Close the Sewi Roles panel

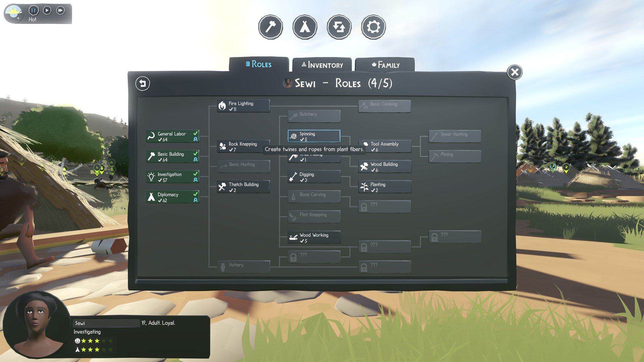(515, 72)
